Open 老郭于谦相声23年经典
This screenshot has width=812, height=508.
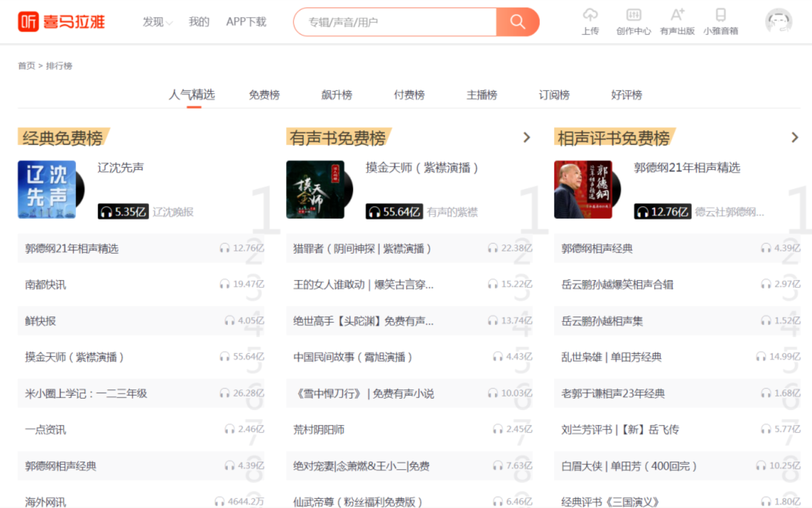click(x=613, y=393)
